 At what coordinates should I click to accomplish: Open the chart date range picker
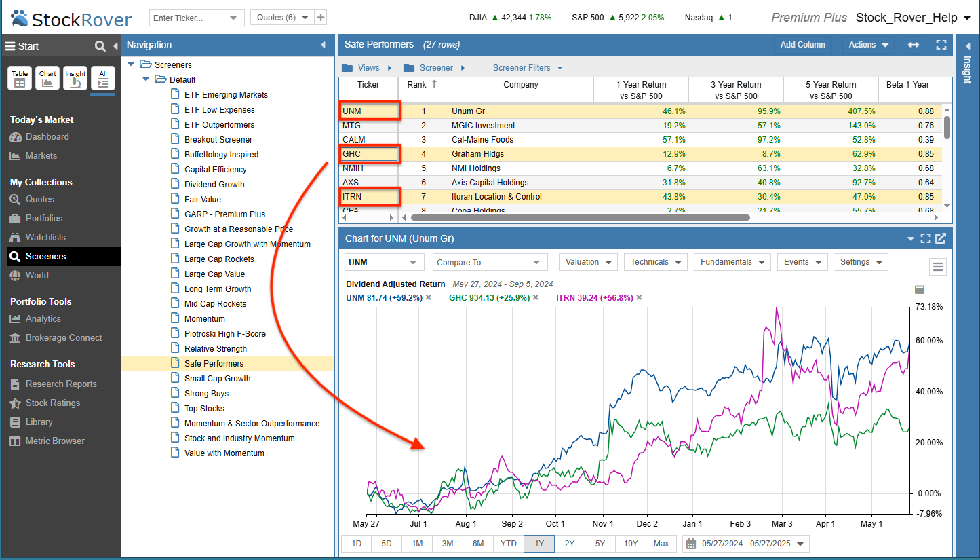(x=746, y=544)
